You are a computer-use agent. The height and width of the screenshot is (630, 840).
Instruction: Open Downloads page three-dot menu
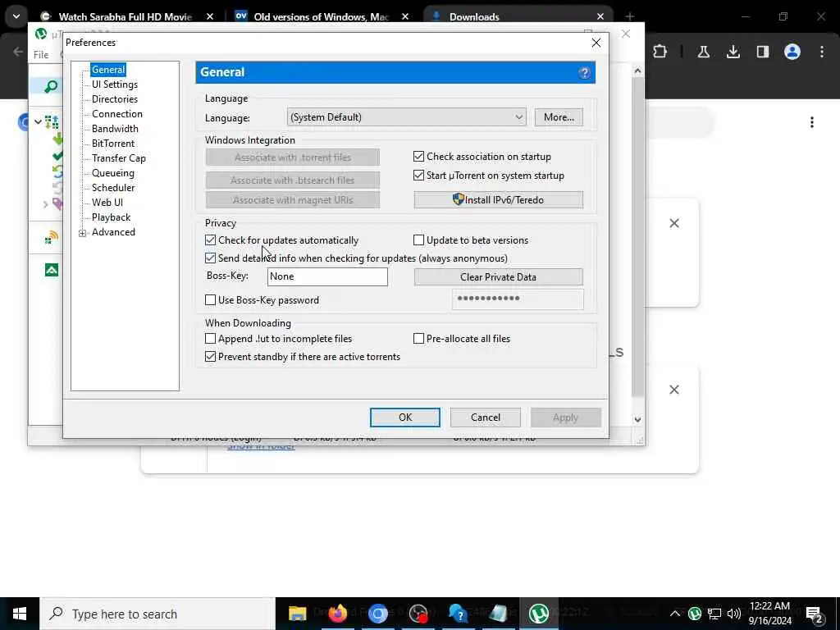[811, 123]
